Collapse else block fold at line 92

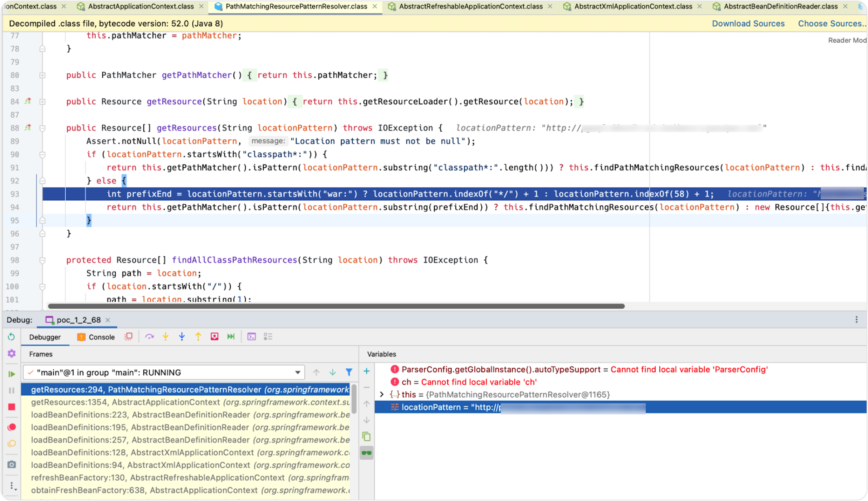[x=42, y=181]
